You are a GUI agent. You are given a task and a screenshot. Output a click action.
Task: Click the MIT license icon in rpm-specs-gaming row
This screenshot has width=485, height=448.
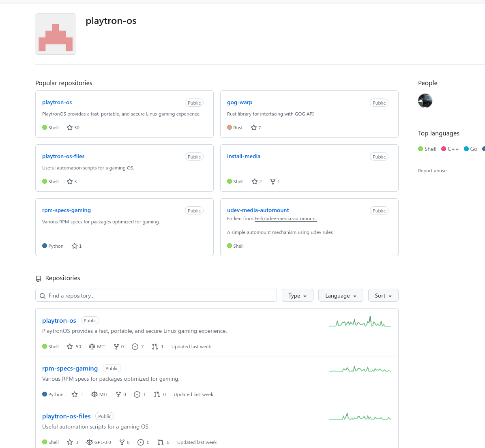point(94,394)
